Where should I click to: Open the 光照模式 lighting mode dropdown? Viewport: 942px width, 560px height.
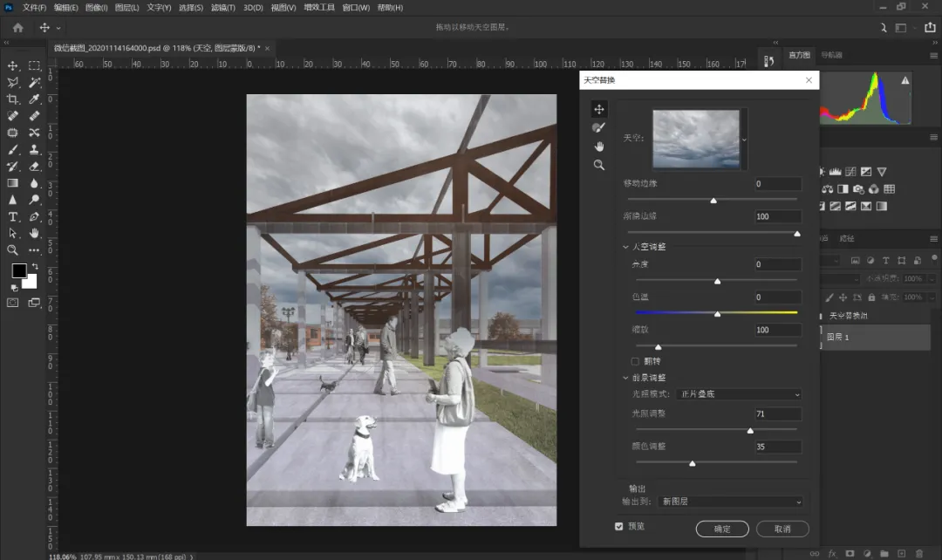739,394
